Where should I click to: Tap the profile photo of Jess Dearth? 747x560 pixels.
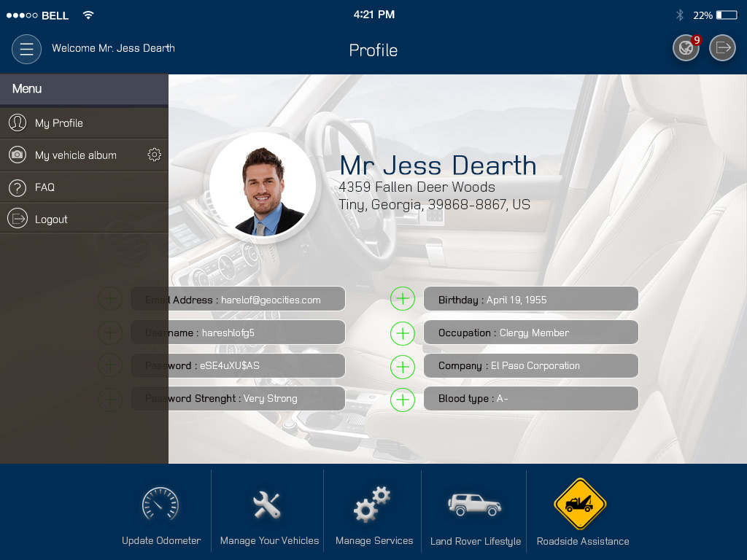[x=263, y=186]
